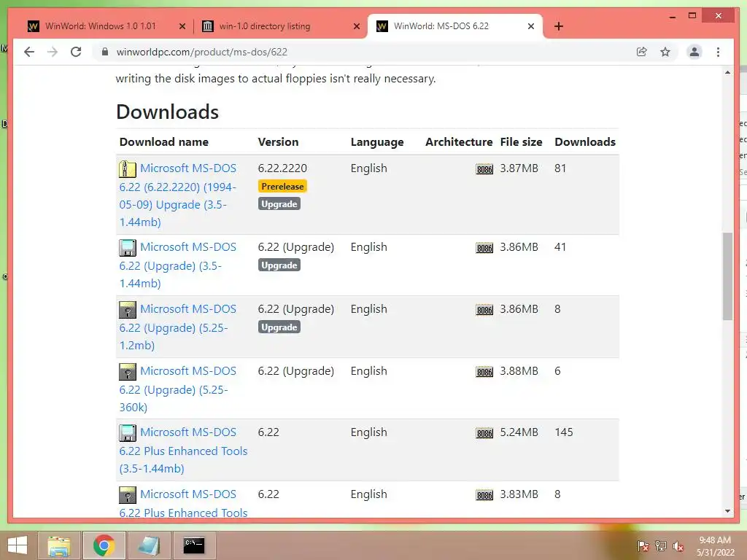Click the 5.25 floppy icon of 360k row
This screenshot has width=747, height=560.
(127, 371)
